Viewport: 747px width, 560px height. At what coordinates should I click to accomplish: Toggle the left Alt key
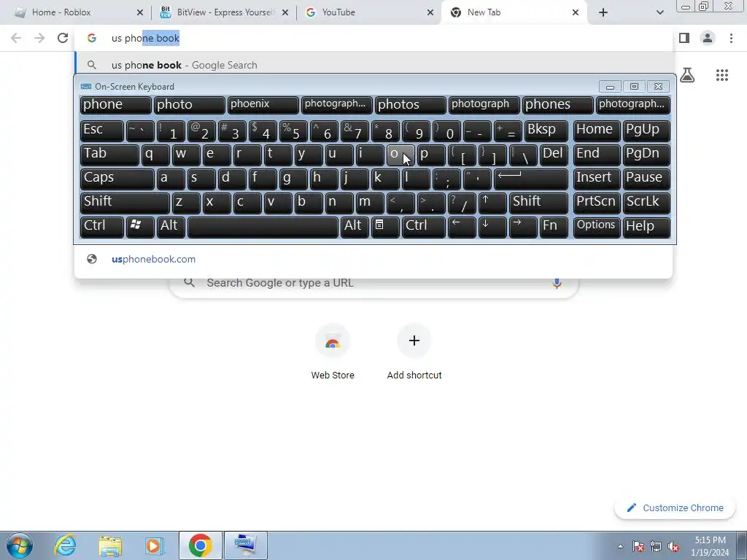point(171,227)
